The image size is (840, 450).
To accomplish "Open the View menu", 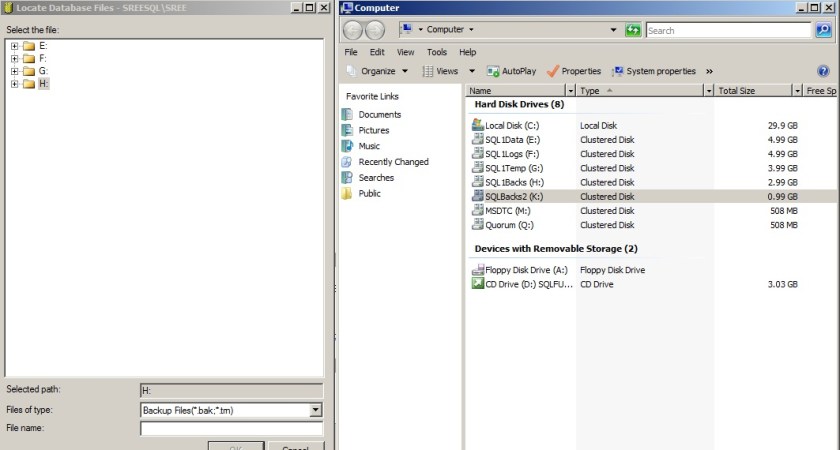I will [405, 52].
